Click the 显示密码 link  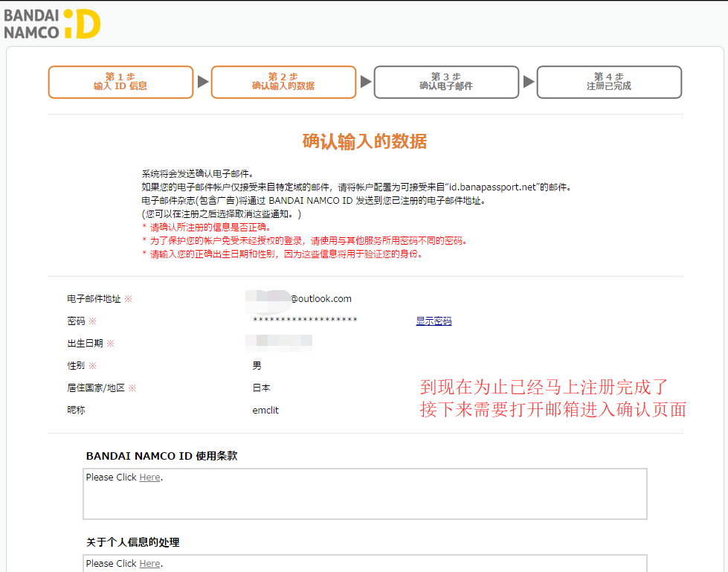(x=434, y=321)
